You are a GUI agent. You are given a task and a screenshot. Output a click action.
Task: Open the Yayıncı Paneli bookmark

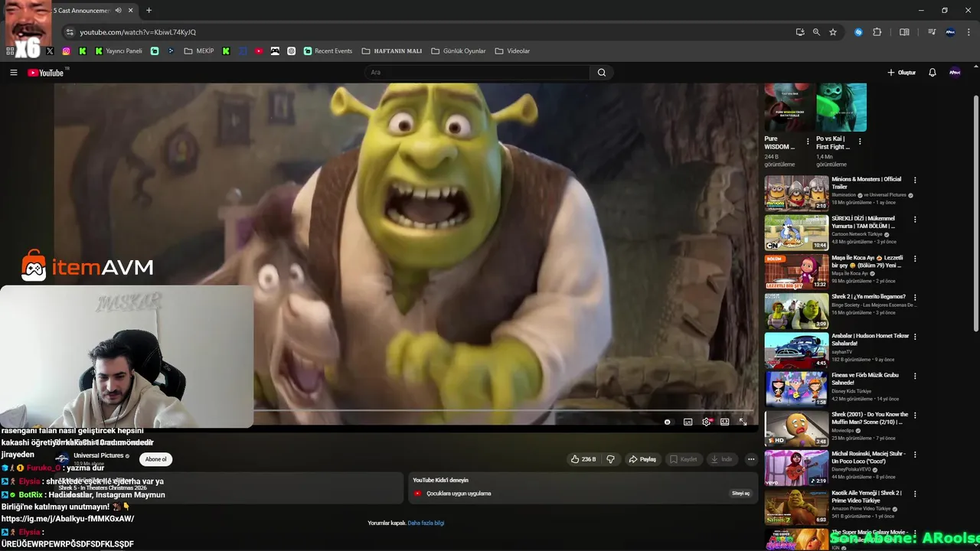coord(119,51)
